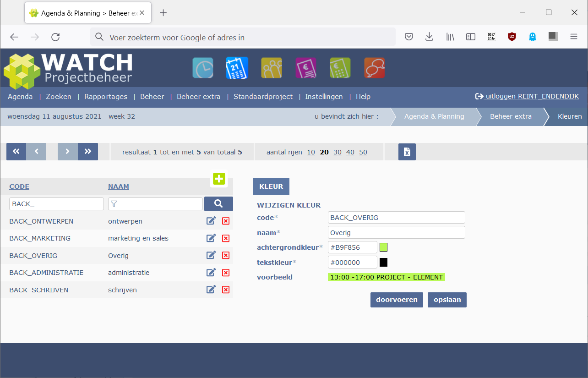Open the clock time-registration module icon
588x378 pixels.
pyautogui.click(x=203, y=68)
